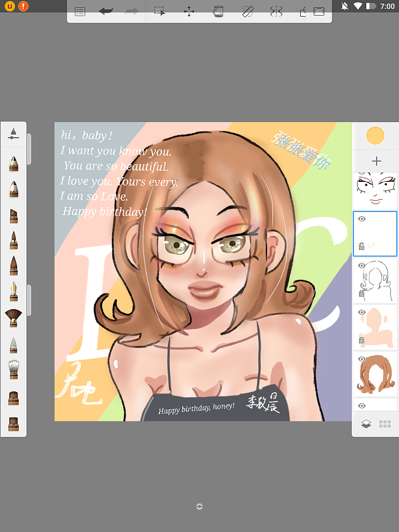This screenshot has height=532, width=399.
Task: Tap the muted notifications bell icon
Action: (x=345, y=6)
